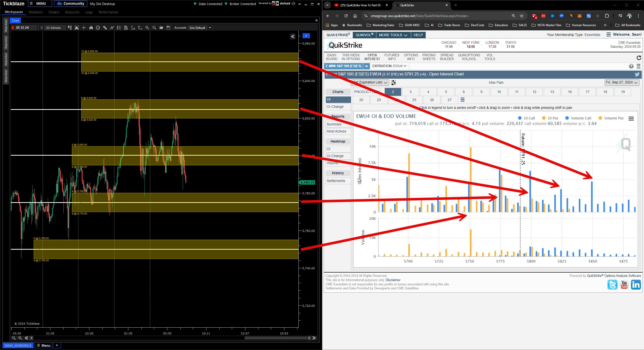Click the chart zoom in magnifier icon

[147, 28]
